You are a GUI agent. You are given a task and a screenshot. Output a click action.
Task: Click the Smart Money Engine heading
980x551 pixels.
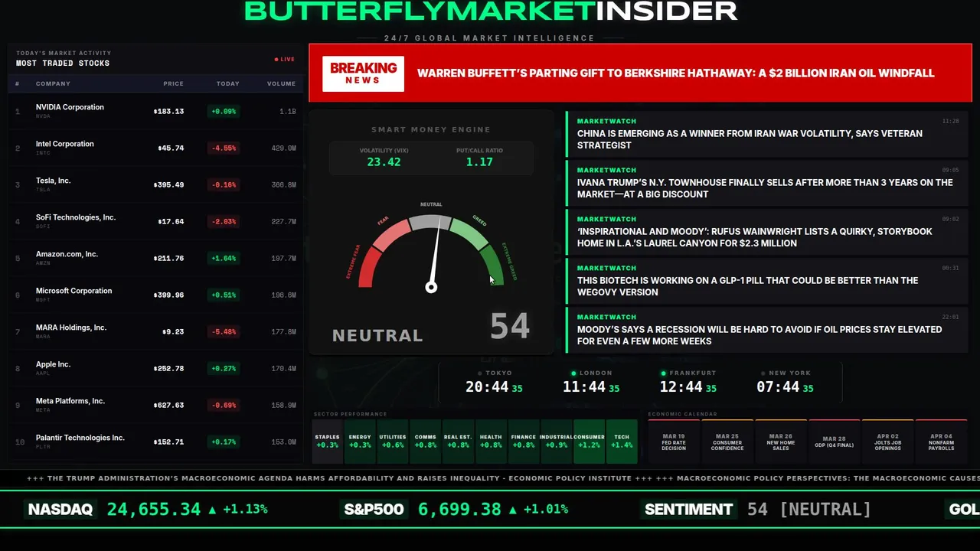(431, 130)
